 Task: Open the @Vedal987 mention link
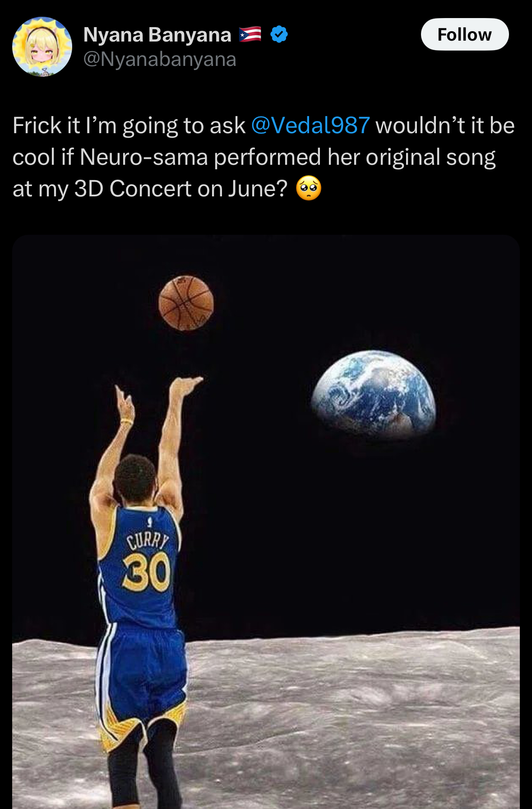click(310, 125)
